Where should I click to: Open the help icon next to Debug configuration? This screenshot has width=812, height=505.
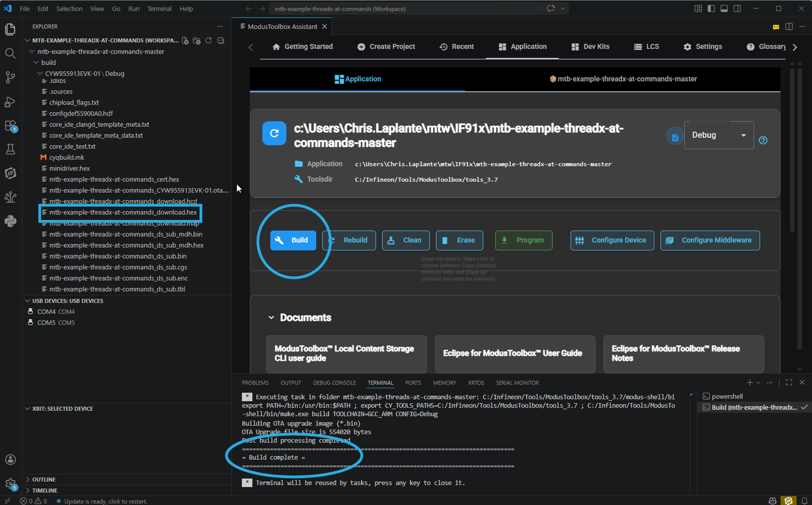point(763,140)
